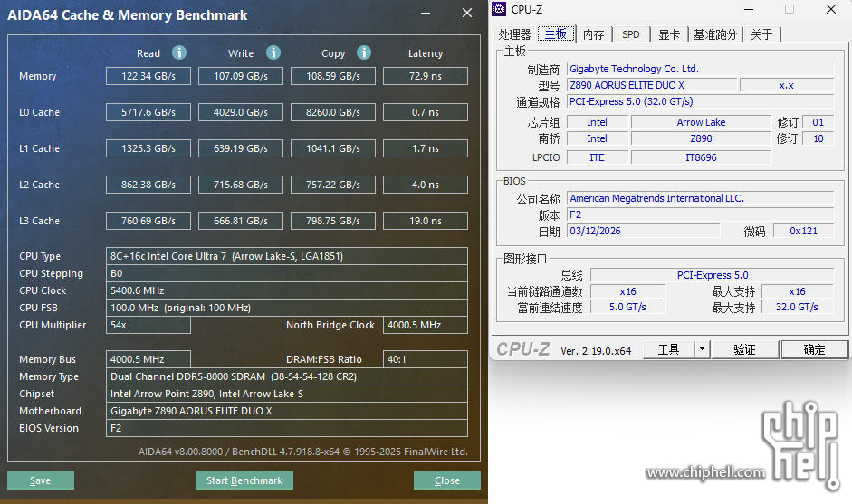Minimize the CPU-Z window

(x=749, y=9)
